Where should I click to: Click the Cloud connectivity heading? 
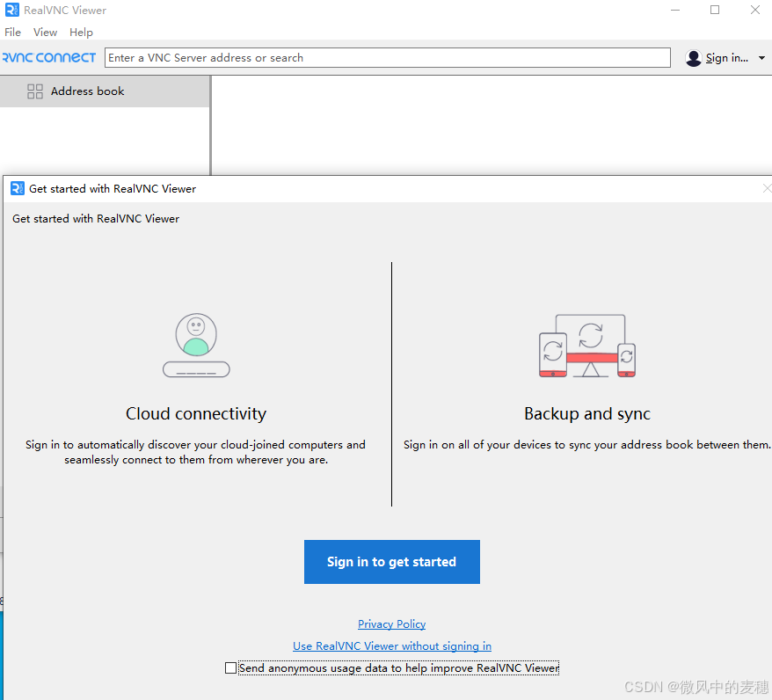pos(196,413)
